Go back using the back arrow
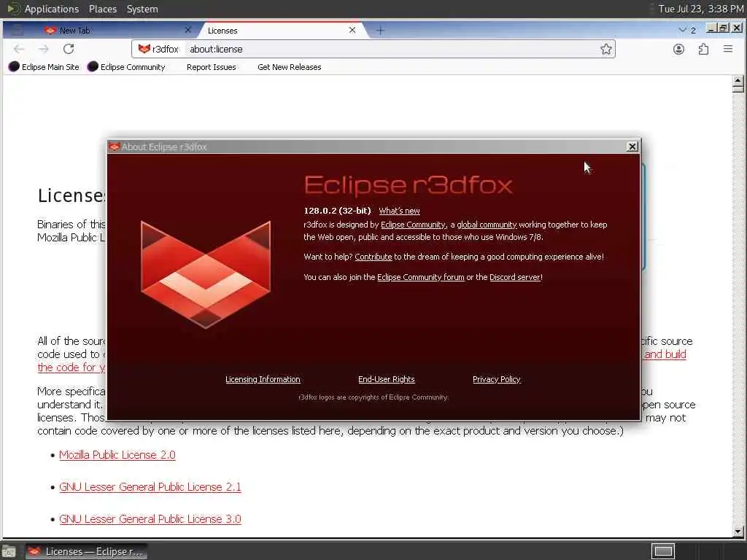The image size is (747, 560). 19,49
